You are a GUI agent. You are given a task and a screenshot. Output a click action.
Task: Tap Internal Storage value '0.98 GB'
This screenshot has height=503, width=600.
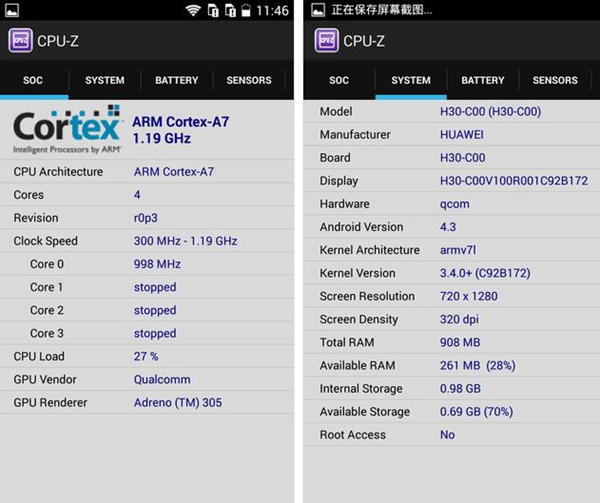460,389
